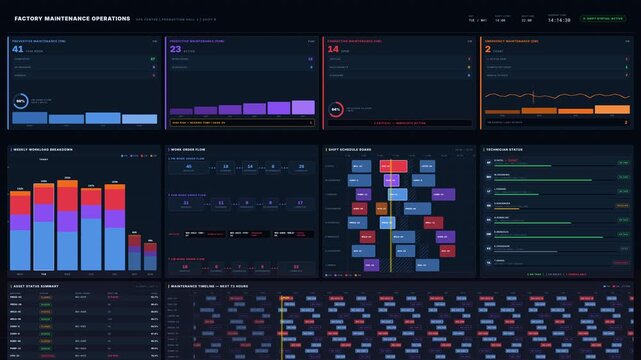The image size is (641, 360).
Task: Open PdM work order flow stage 17
Action: 300,204
